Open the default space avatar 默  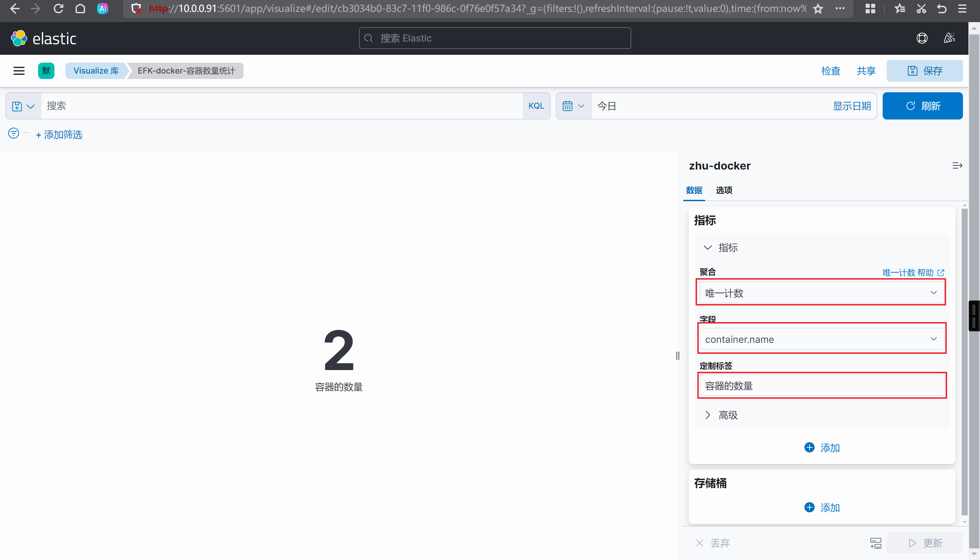[46, 71]
